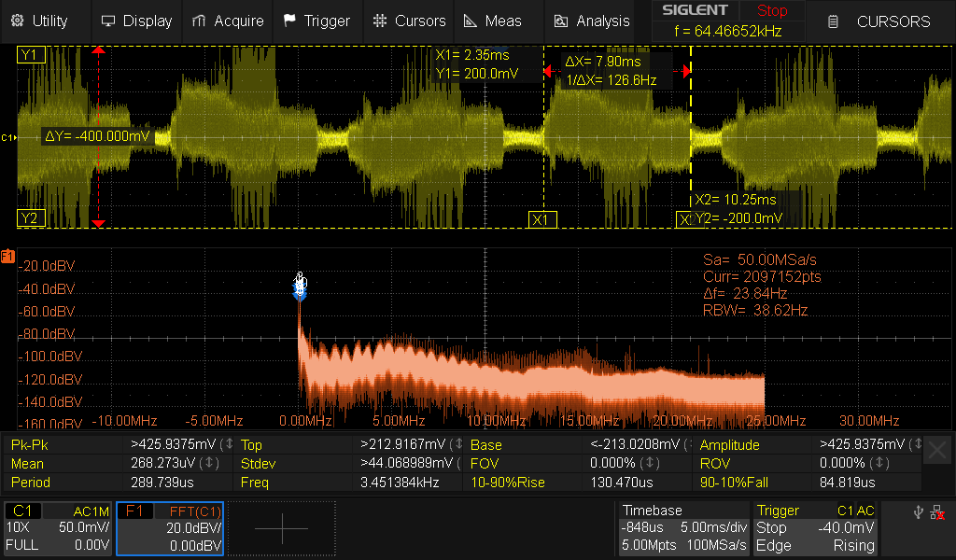Viewport: 956px width, 560px height.
Task: Click the F1 math trace marker
Action: click(x=7, y=257)
